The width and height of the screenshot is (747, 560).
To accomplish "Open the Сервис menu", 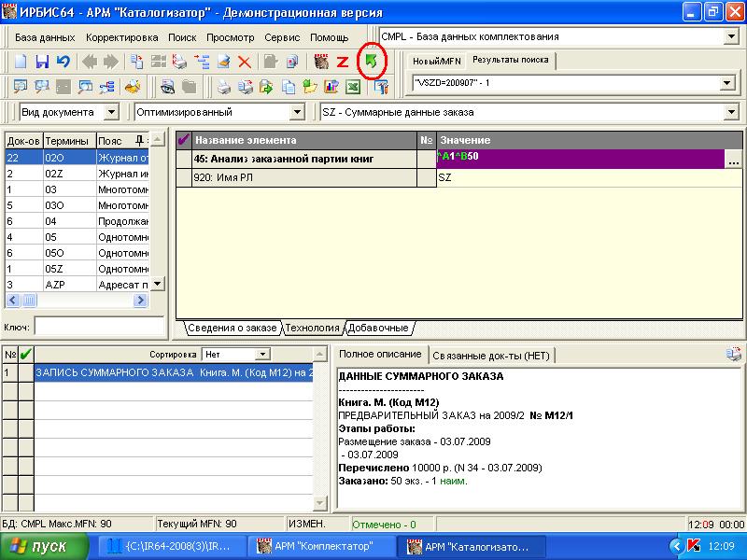I will [282, 37].
